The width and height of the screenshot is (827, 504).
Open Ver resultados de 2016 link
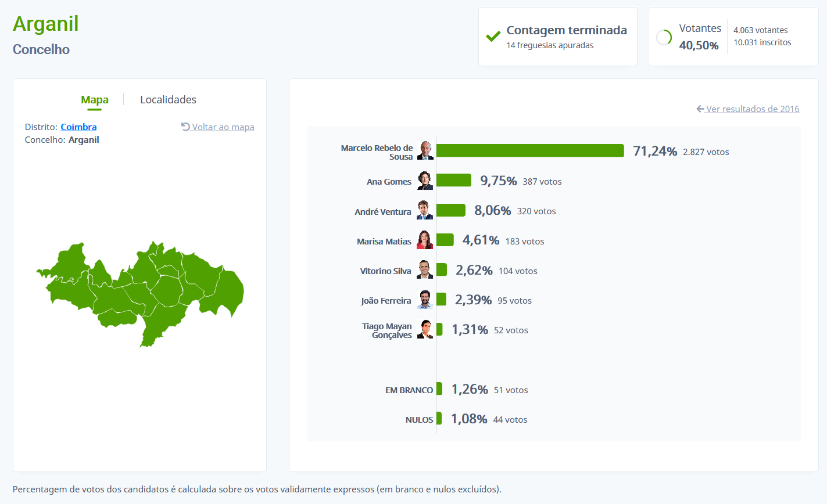(753, 109)
